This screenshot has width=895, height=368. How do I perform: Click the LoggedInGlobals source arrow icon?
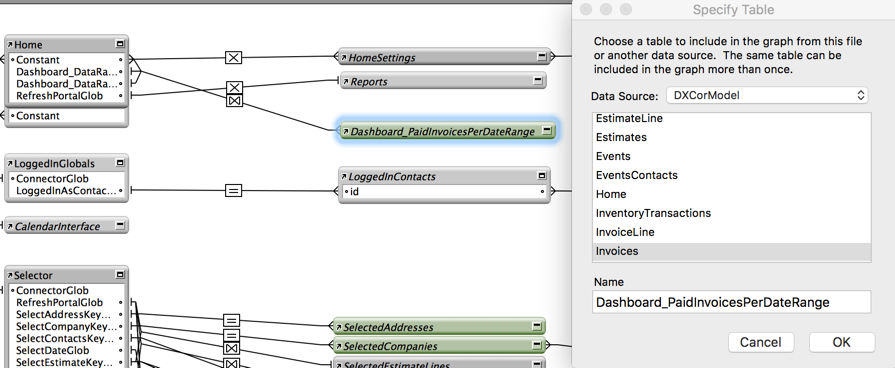[10, 164]
